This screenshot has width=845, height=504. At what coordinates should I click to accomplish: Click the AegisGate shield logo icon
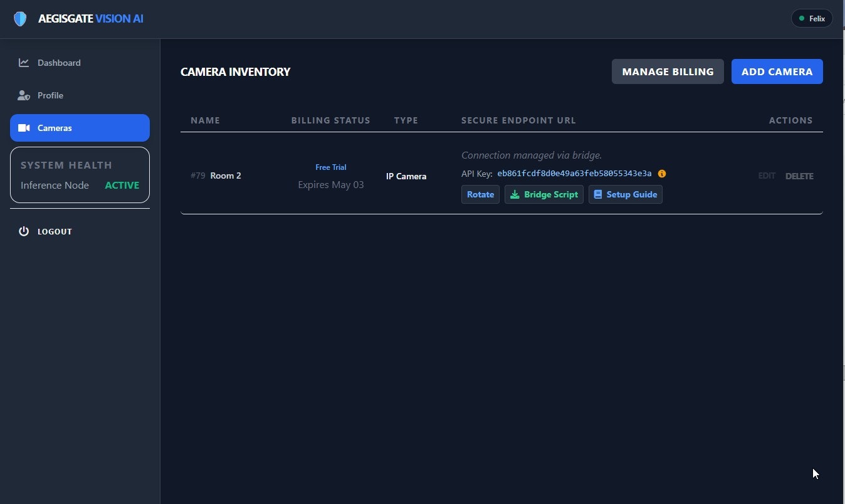tap(20, 19)
